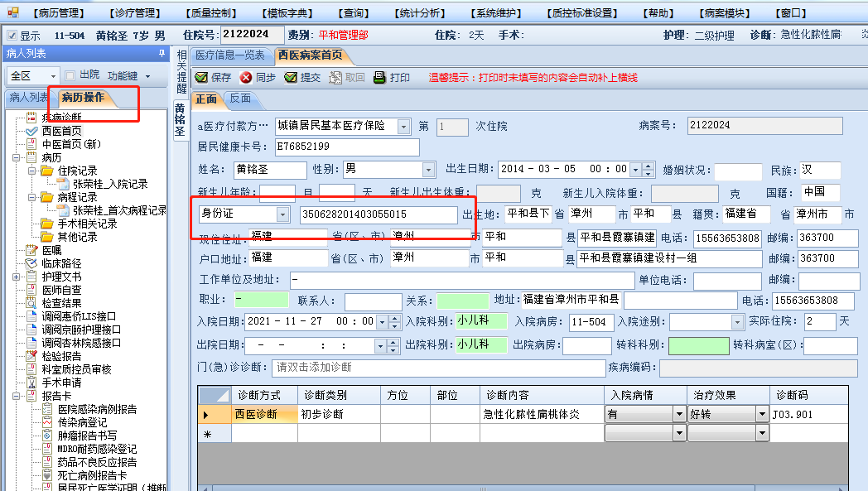Open 传染病登记 report card
This screenshot has height=491, width=868.
click(x=82, y=422)
